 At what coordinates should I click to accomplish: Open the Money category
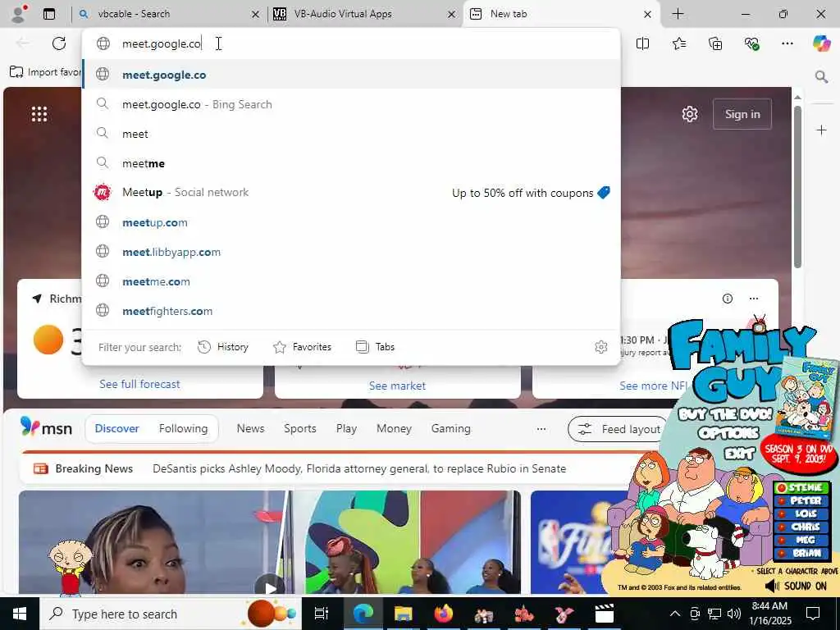(x=394, y=428)
